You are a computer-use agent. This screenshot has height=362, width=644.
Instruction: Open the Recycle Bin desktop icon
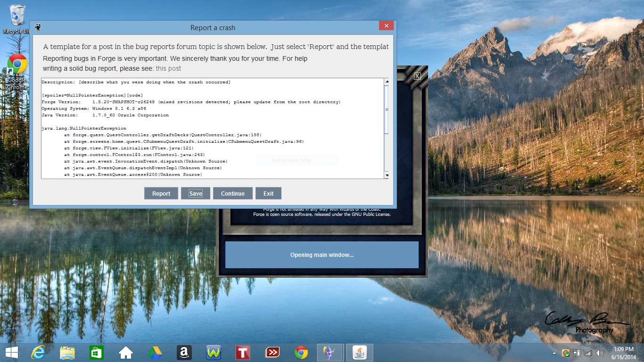17,16
